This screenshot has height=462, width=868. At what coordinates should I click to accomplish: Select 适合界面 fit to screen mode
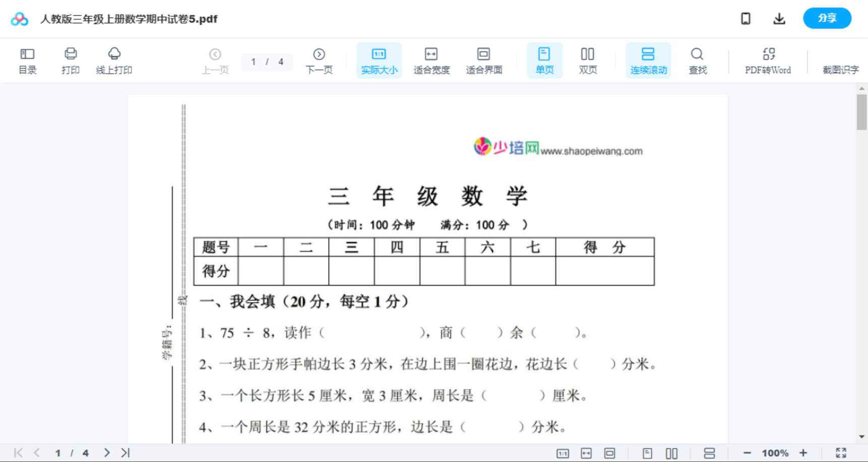pyautogui.click(x=484, y=60)
